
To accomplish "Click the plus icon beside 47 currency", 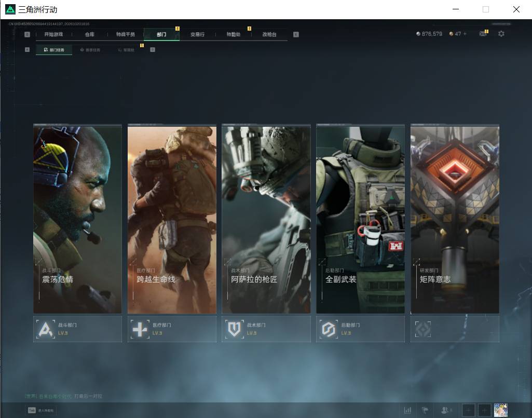I will point(465,34).
